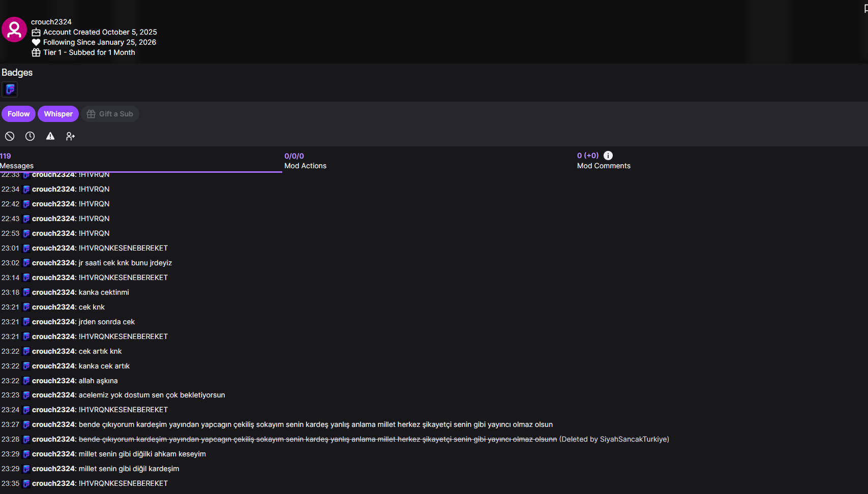
Task: Click the chat badge in the 23:23 message
Action: coord(26,395)
